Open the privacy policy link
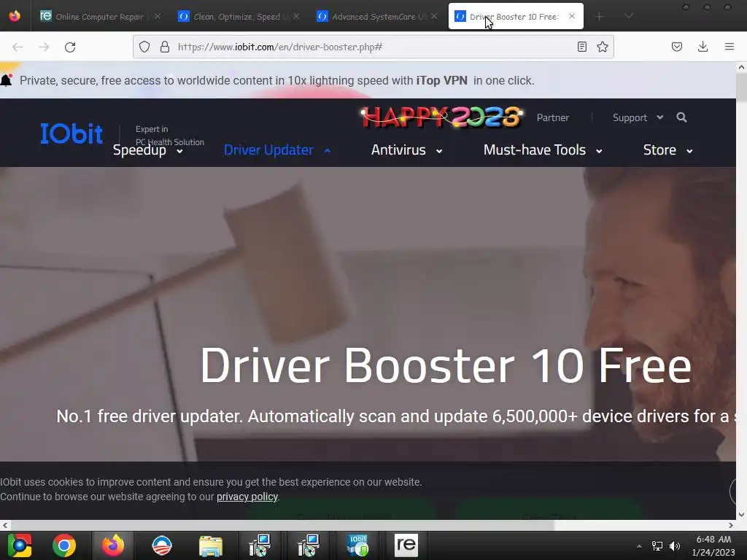747x560 pixels. click(x=247, y=497)
